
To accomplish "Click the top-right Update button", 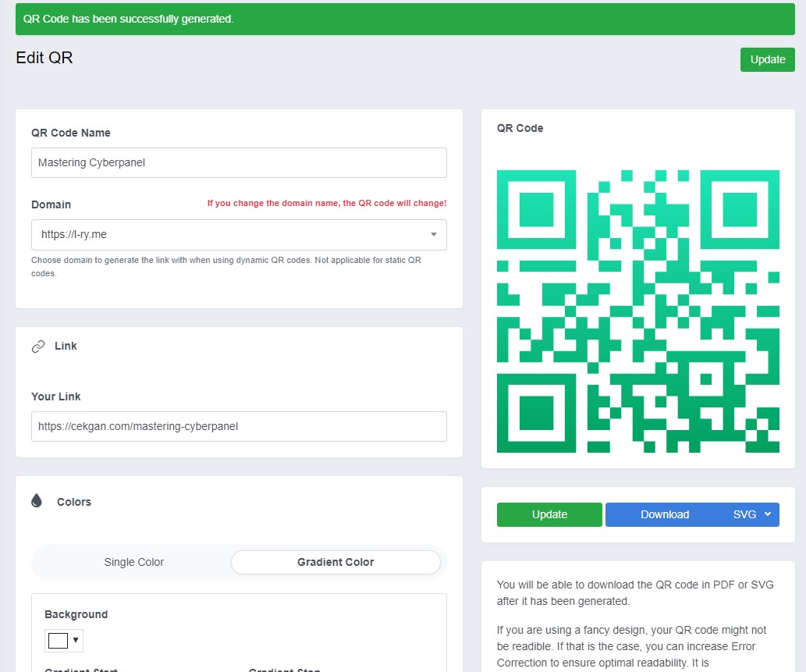I will (x=767, y=59).
